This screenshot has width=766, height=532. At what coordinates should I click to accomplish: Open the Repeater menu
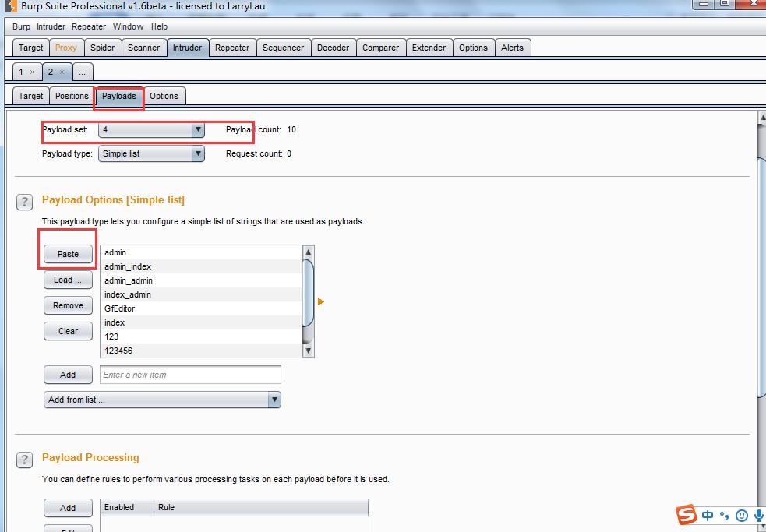(88, 26)
